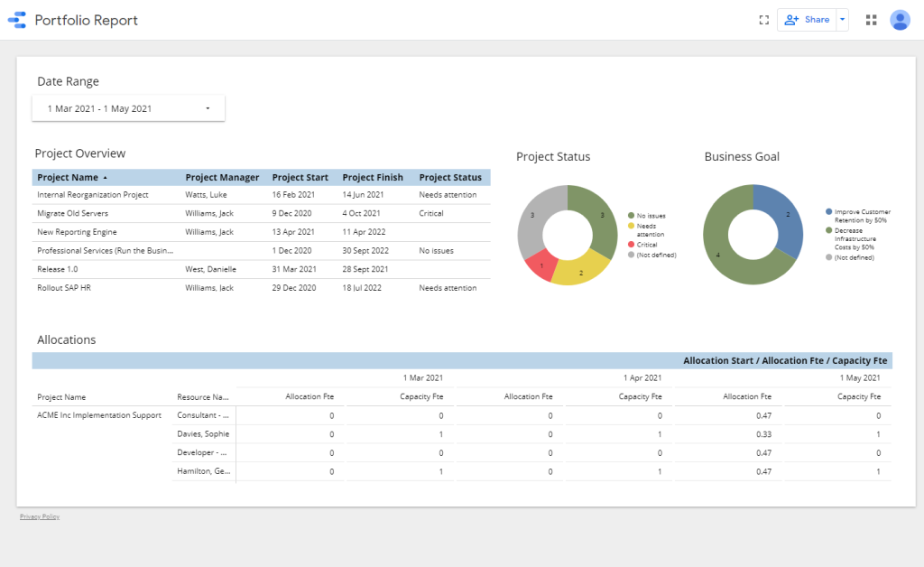Click the red Critical legend dot
The height and width of the screenshot is (567, 924).
pos(632,245)
